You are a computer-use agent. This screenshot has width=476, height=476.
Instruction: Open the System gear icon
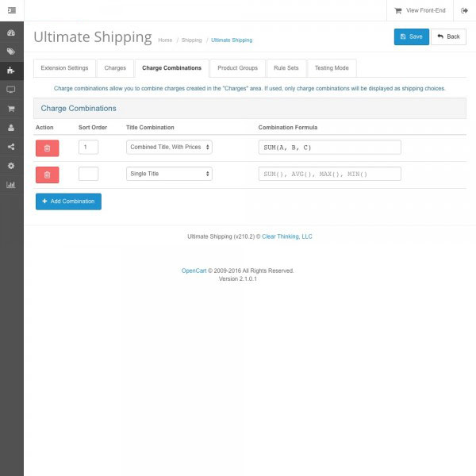[11, 166]
